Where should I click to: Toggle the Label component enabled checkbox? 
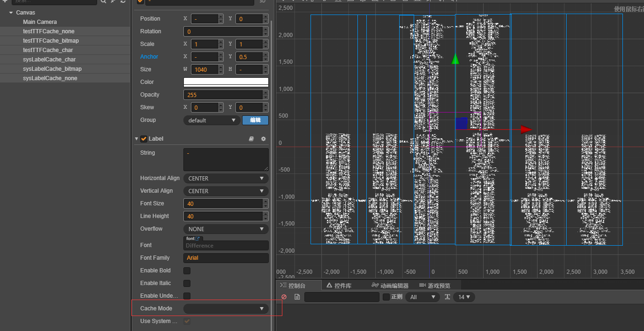click(x=144, y=139)
